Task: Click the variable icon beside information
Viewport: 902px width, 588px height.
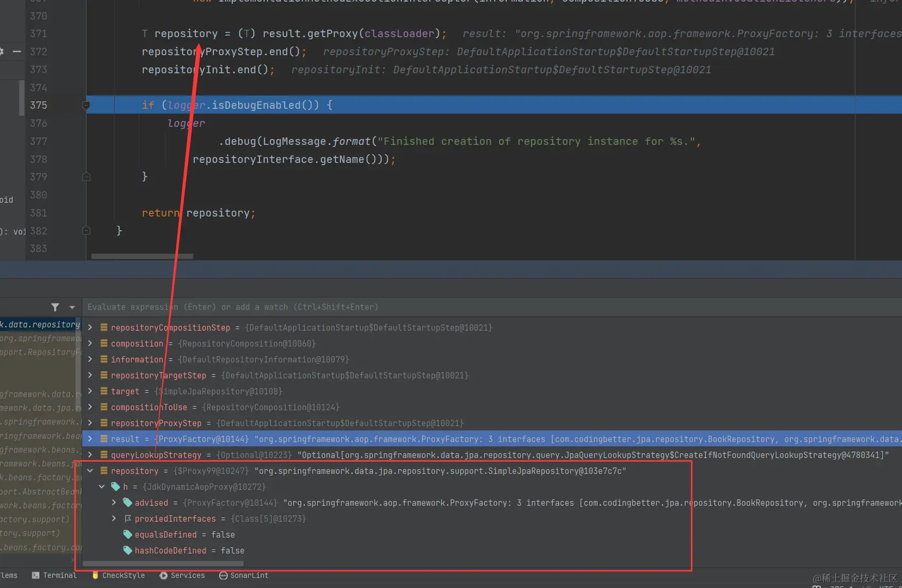Action: tap(104, 359)
